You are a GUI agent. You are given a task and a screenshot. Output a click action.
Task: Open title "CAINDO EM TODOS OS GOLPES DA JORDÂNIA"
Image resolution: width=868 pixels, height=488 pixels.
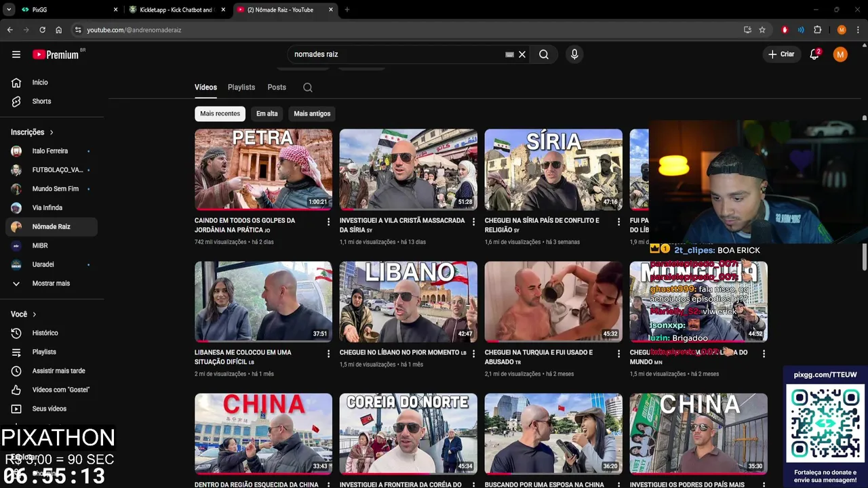click(x=245, y=225)
